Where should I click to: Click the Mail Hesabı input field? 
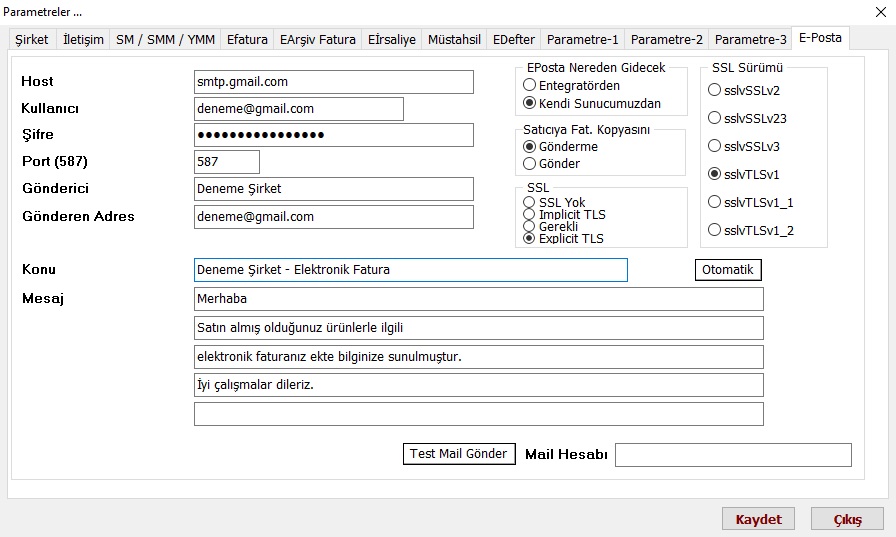click(x=733, y=455)
